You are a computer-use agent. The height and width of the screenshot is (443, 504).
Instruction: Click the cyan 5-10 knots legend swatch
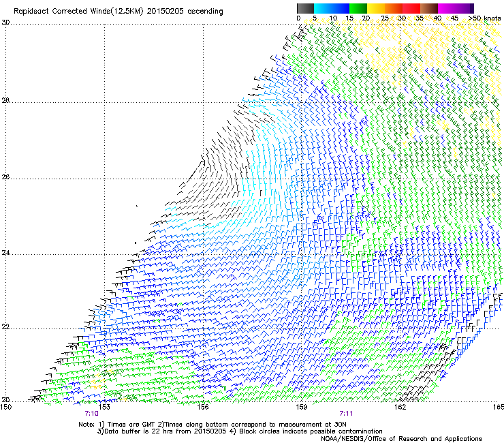(x=322, y=8)
